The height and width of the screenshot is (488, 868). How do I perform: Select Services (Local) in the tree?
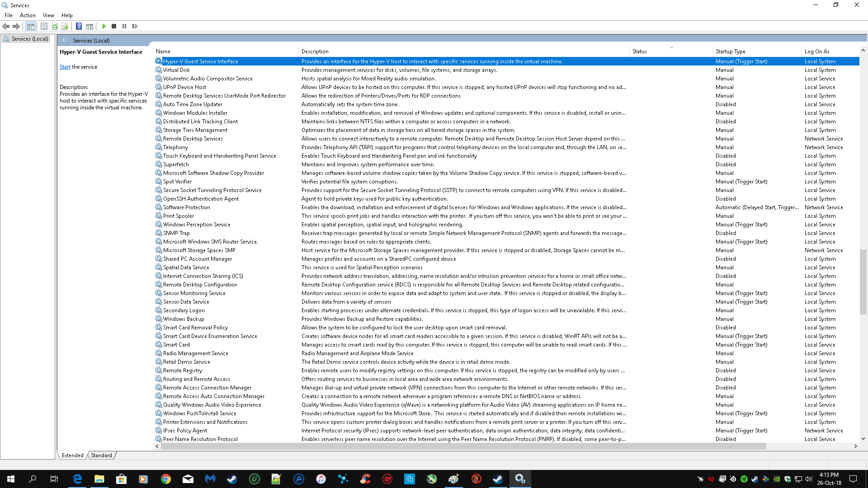30,39
